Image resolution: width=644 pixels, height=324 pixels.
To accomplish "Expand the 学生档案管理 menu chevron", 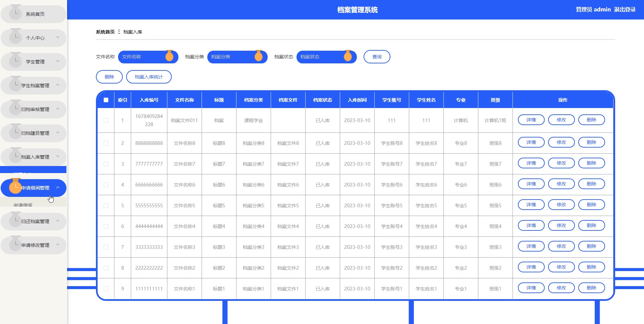I will pos(58,85).
